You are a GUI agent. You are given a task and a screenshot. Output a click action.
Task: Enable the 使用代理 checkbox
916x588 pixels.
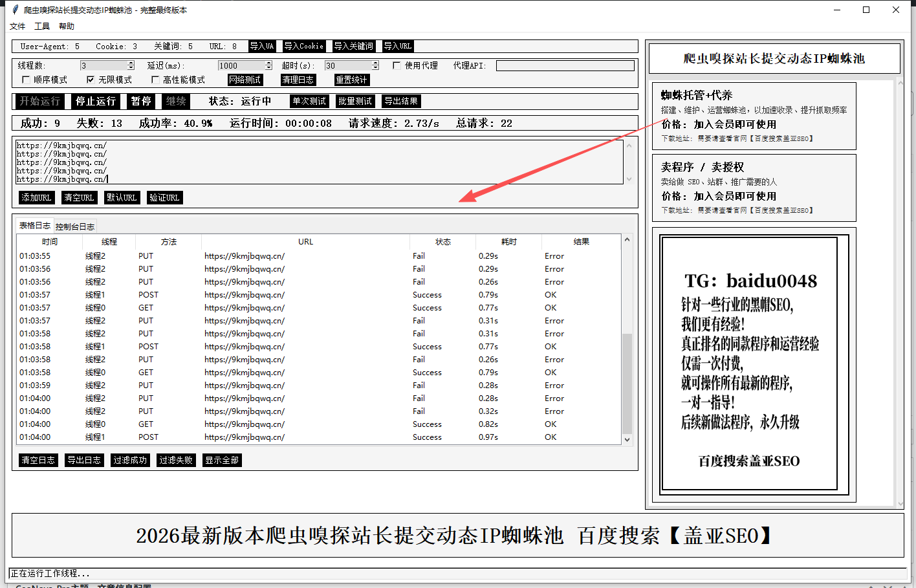pyautogui.click(x=397, y=65)
